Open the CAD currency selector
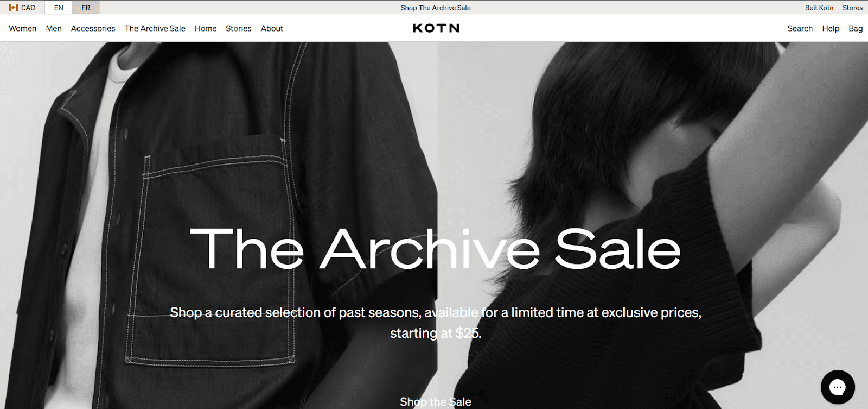The image size is (868, 409). [x=22, y=8]
